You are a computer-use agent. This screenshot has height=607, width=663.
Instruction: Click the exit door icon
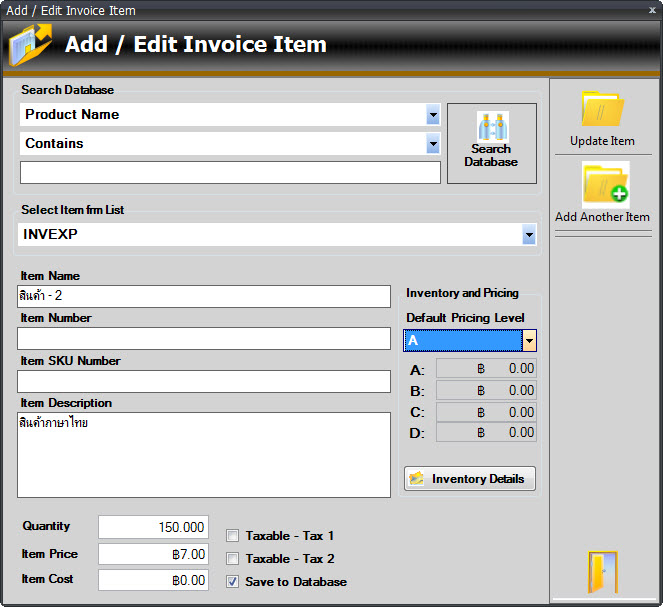point(602,573)
